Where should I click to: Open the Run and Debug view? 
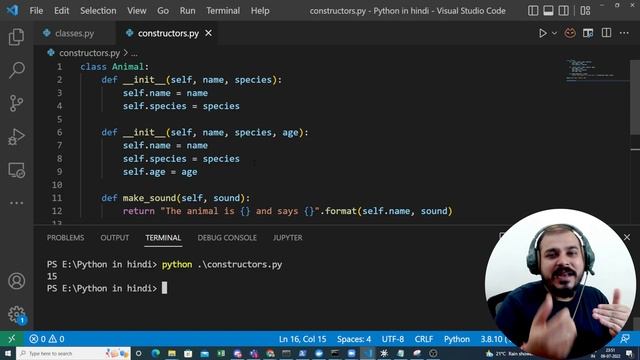(16, 137)
